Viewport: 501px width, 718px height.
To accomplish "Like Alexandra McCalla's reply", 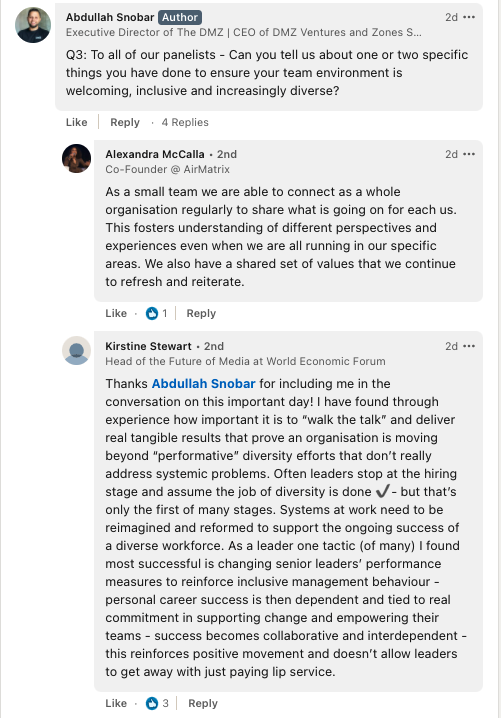I will tap(116, 313).
